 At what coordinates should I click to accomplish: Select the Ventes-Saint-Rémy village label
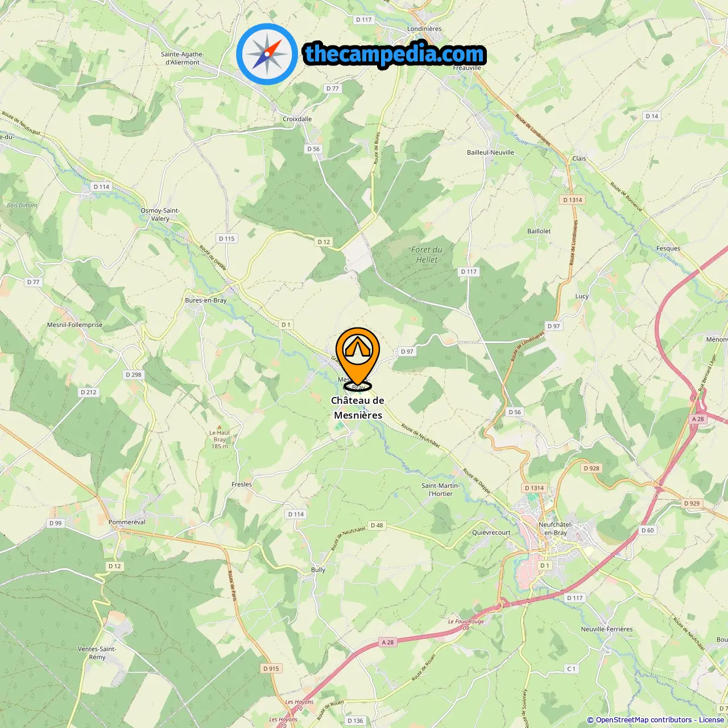tap(97, 653)
